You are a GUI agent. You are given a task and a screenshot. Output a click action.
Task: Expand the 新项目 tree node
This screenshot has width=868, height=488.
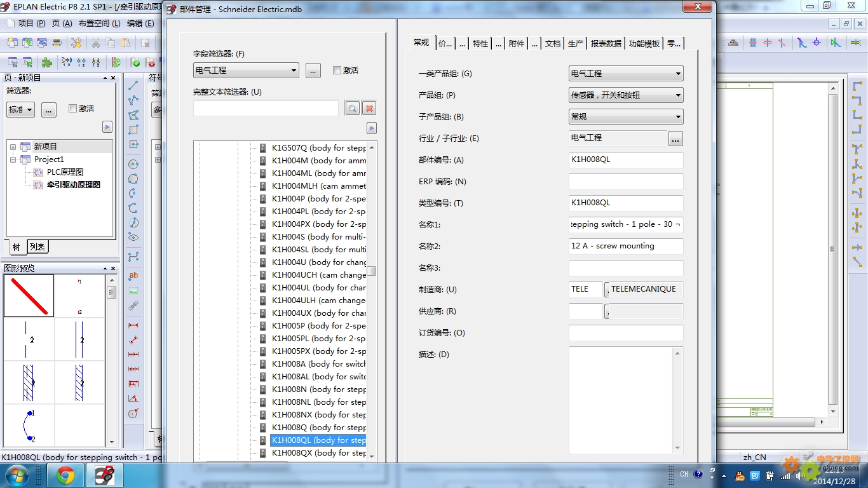coord(13,147)
